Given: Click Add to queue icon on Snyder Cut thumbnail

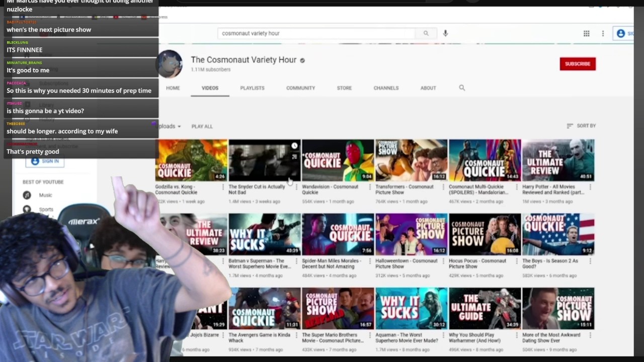Looking at the screenshot, I should point(294,156).
